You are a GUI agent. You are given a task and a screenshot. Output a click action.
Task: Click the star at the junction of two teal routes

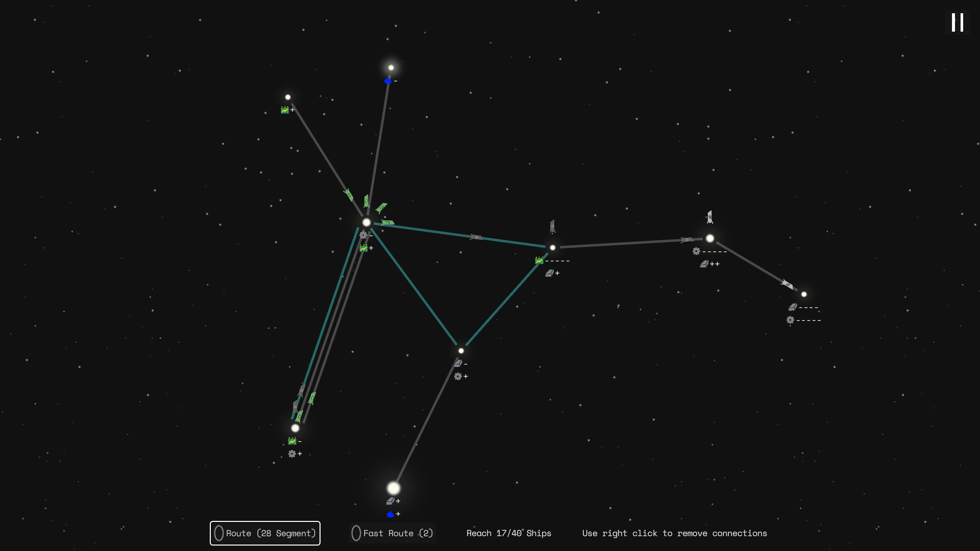click(x=461, y=351)
